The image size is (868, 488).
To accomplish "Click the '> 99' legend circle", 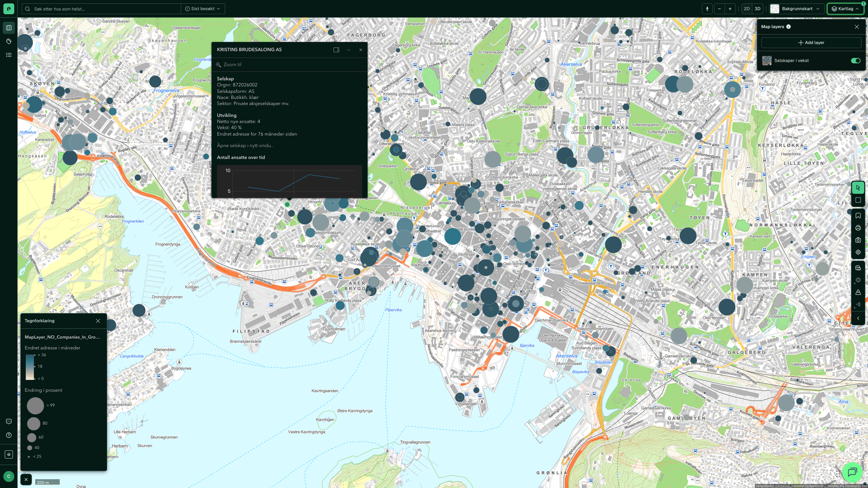I will tap(35, 405).
